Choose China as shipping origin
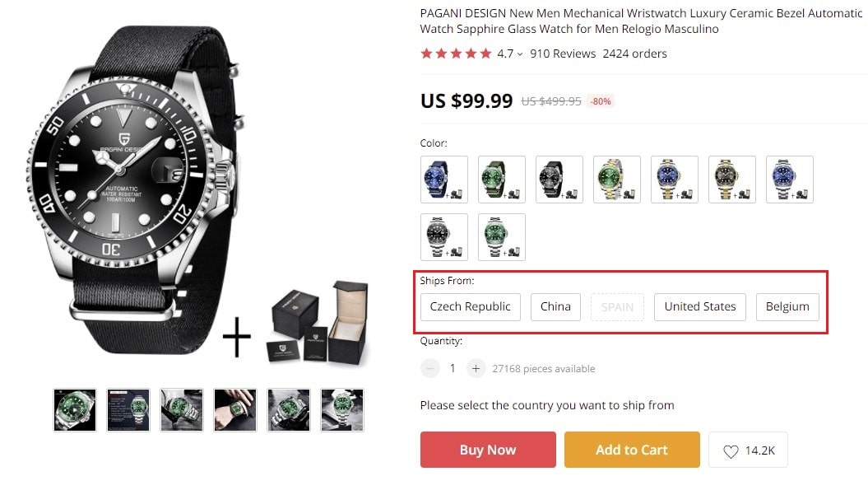868x490 pixels. [555, 306]
